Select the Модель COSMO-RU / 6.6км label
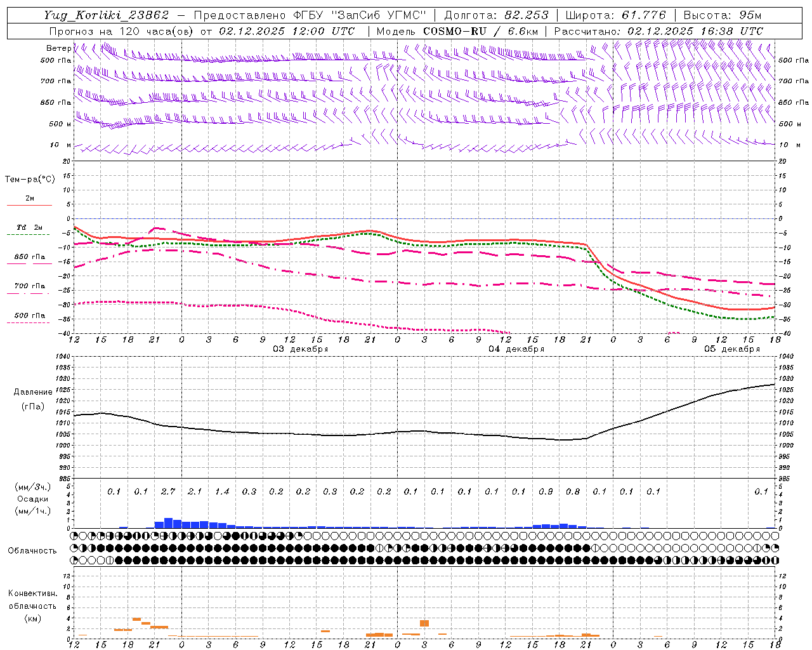The height and width of the screenshot is (650, 812). coord(457,31)
